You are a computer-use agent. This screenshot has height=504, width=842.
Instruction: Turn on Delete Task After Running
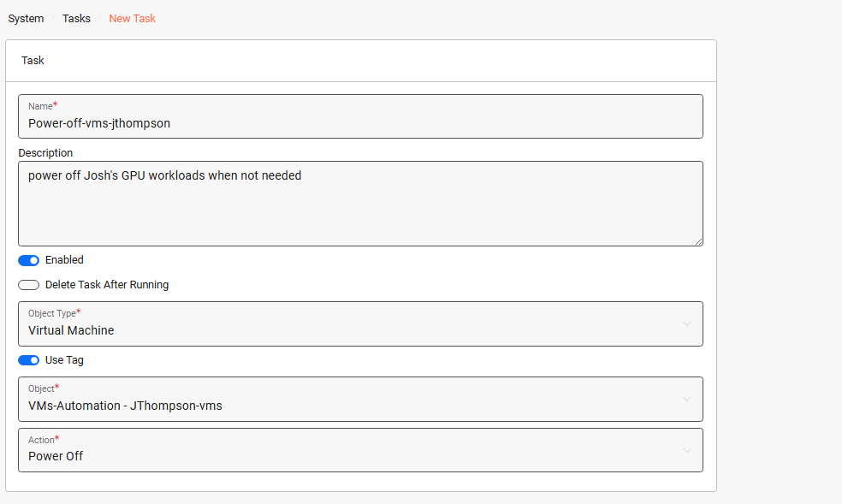(28, 282)
